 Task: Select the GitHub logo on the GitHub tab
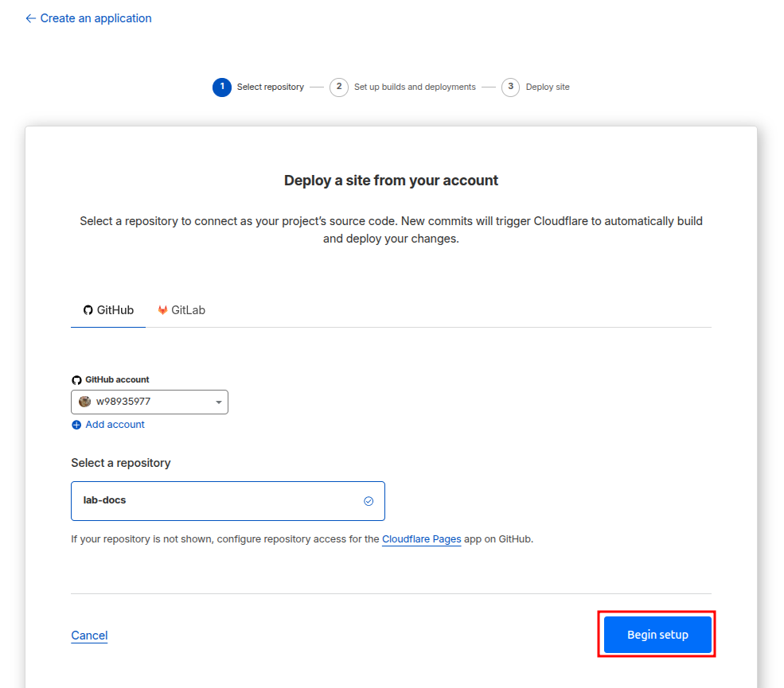coord(87,310)
